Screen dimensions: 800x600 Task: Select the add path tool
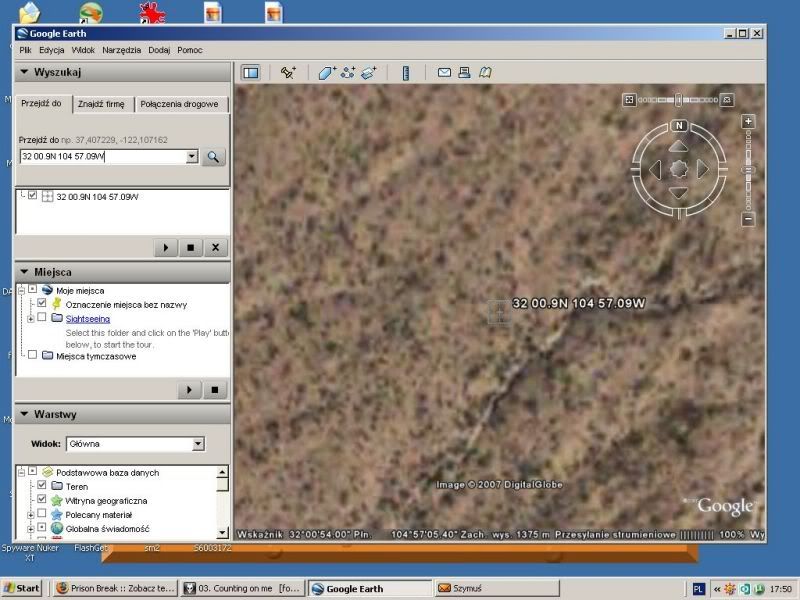pyautogui.click(x=348, y=72)
